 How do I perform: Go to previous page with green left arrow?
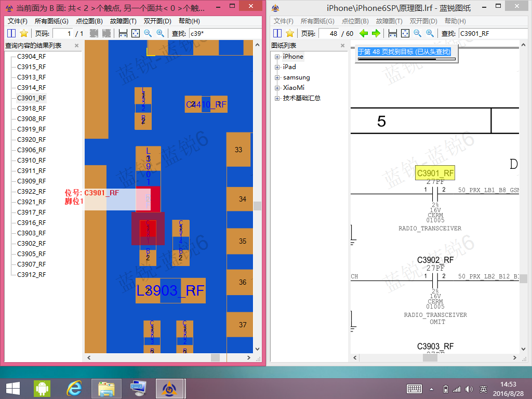(364, 33)
